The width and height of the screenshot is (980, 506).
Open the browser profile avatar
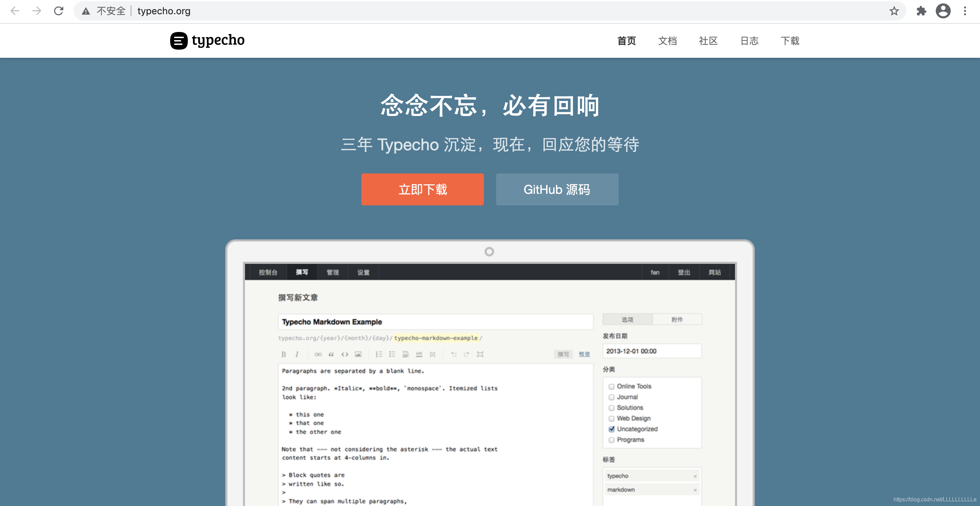(x=943, y=11)
